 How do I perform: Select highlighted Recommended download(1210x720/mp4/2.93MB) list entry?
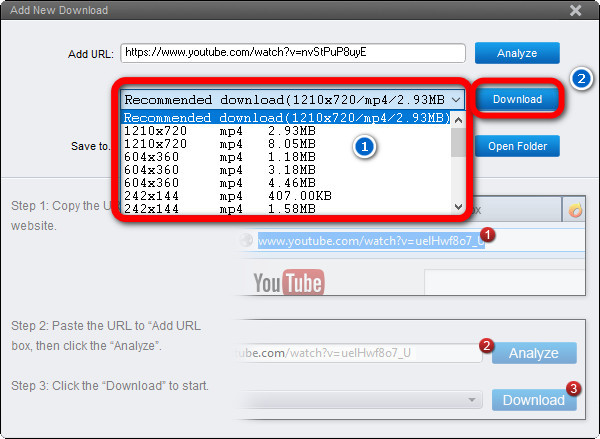[x=286, y=118]
